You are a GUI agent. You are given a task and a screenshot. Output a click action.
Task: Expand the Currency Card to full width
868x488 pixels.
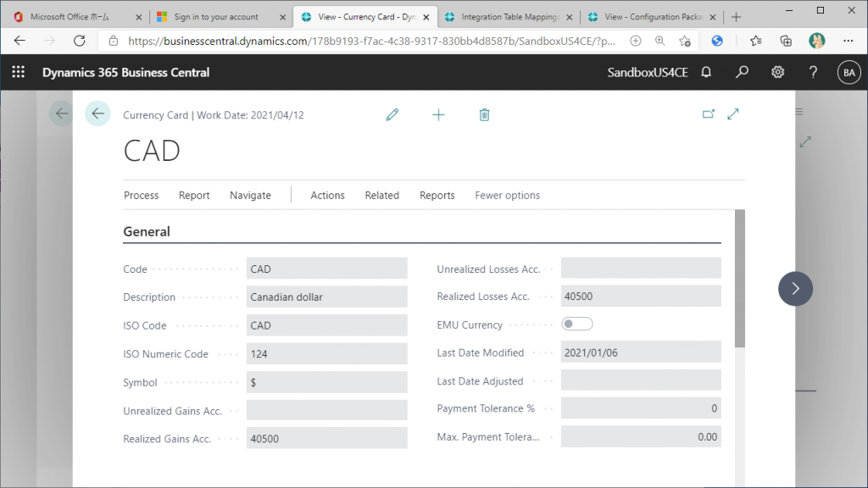tap(733, 114)
